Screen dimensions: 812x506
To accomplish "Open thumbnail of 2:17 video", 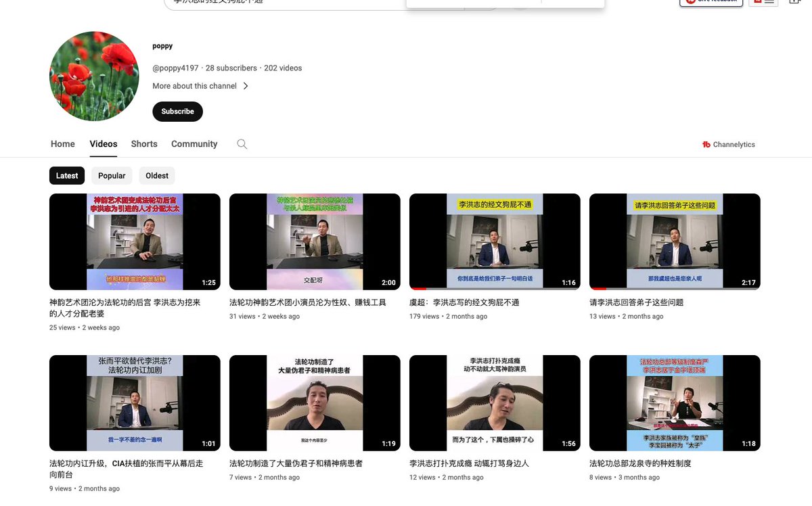I will pos(675,241).
